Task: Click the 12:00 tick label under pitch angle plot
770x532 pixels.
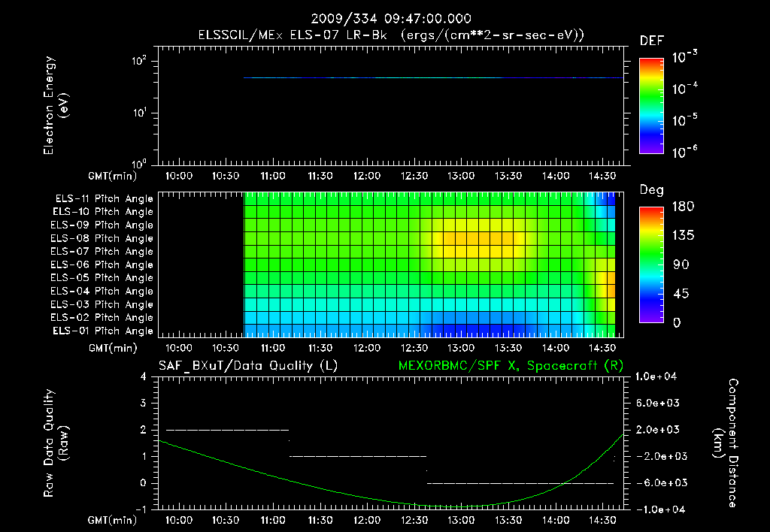Action: (367, 348)
